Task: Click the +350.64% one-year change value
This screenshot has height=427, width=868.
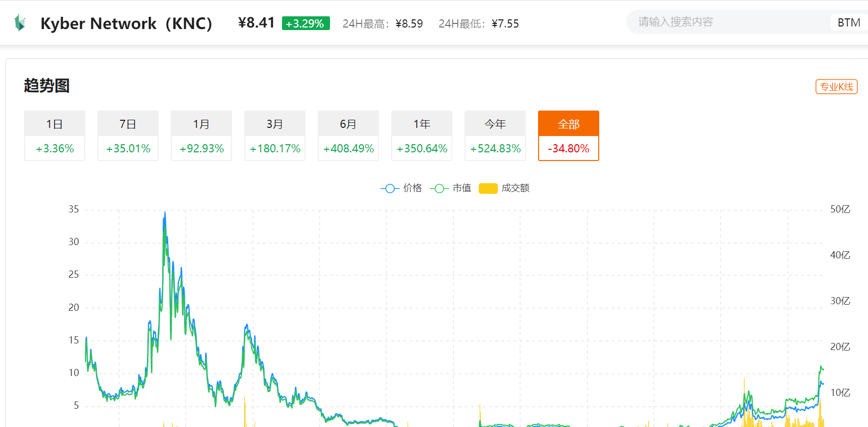Action: click(x=422, y=148)
